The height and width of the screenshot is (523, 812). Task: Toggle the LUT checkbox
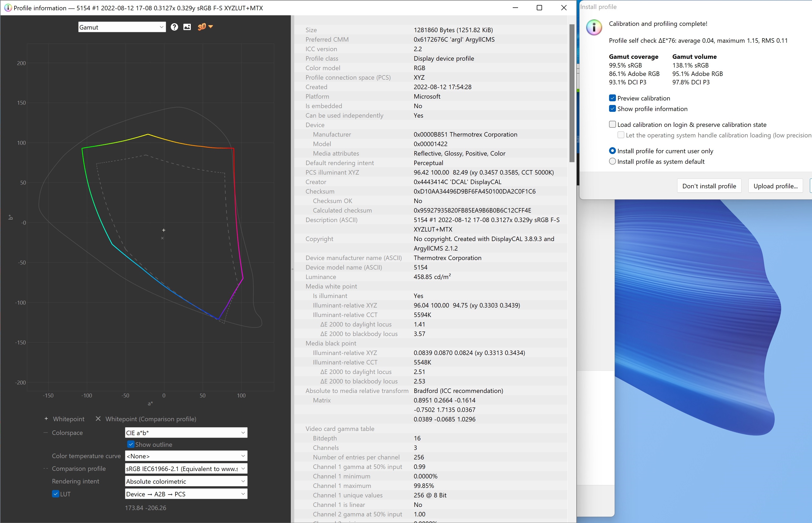[55, 494]
